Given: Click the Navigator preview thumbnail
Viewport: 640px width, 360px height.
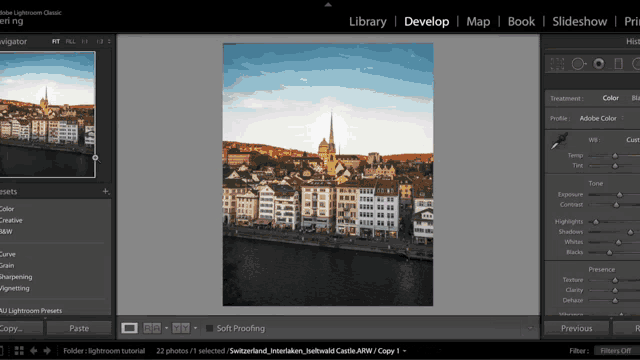Looking at the screenshot, I should [x=47, y=114].
